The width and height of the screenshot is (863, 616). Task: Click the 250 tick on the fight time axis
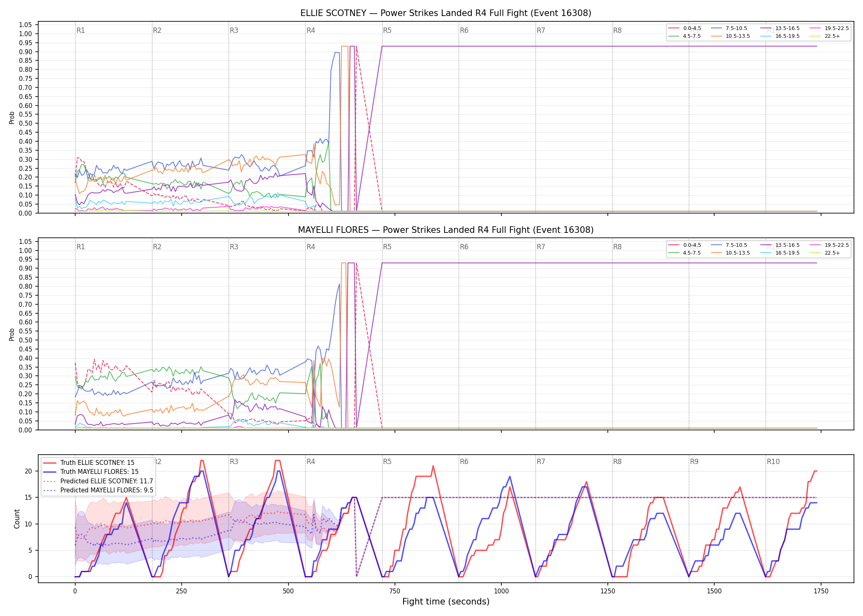(181, 591)
